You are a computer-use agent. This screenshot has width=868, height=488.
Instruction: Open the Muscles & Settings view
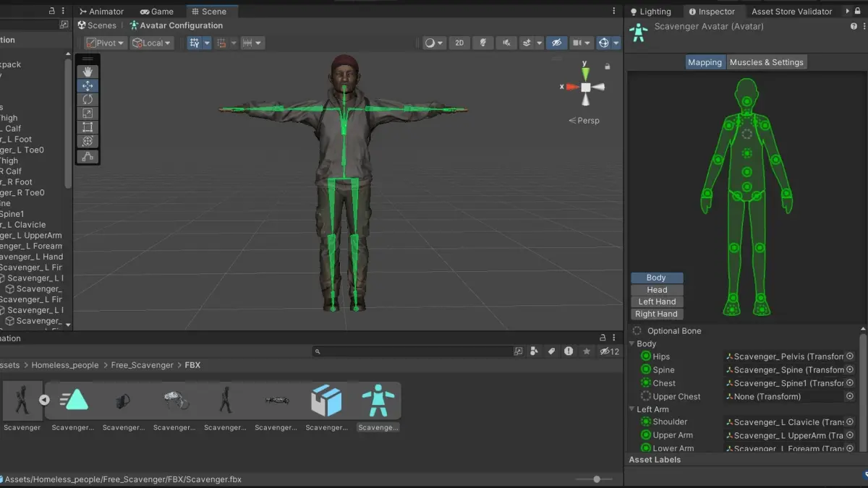(x=767, y=62)
